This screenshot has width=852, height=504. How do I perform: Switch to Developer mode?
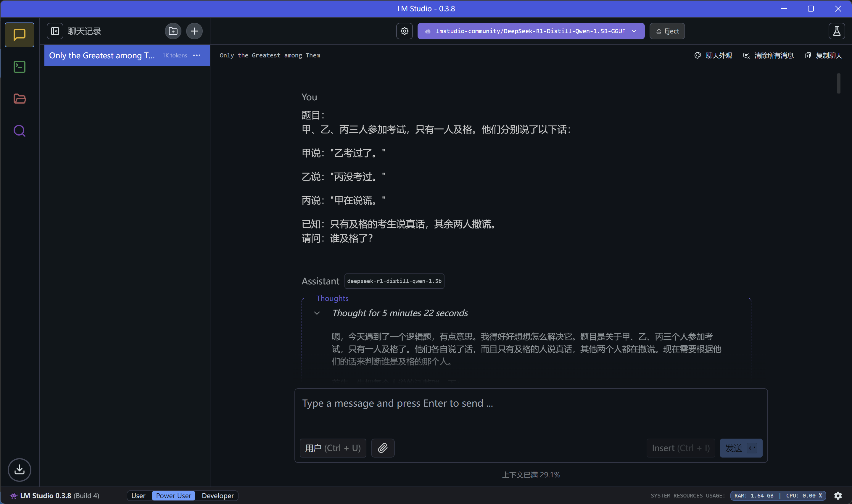[217, 495]
